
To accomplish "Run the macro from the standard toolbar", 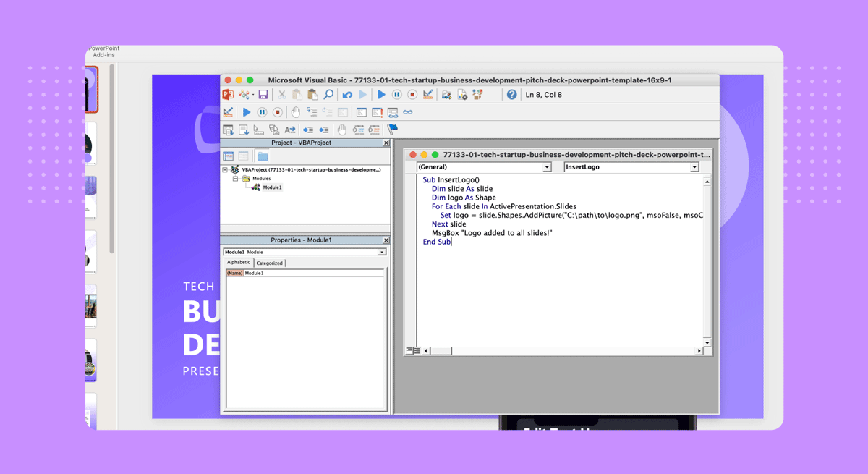I will [x=381, y=95].
